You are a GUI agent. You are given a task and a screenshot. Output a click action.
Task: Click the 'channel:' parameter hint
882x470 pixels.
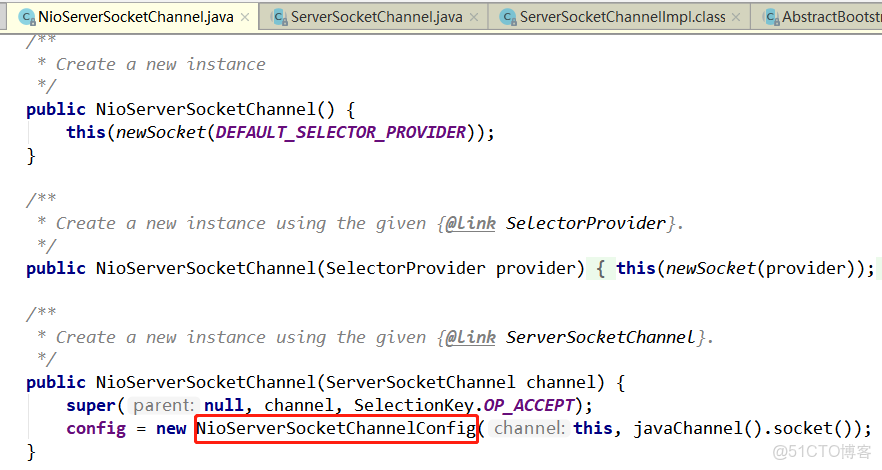click(x=529, y=428)
